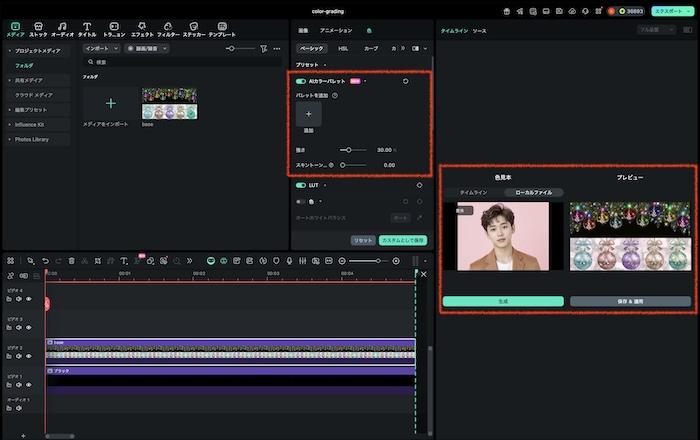Click the filter icon in media panel
Screen dimensions: 700x440
point(263,48)
